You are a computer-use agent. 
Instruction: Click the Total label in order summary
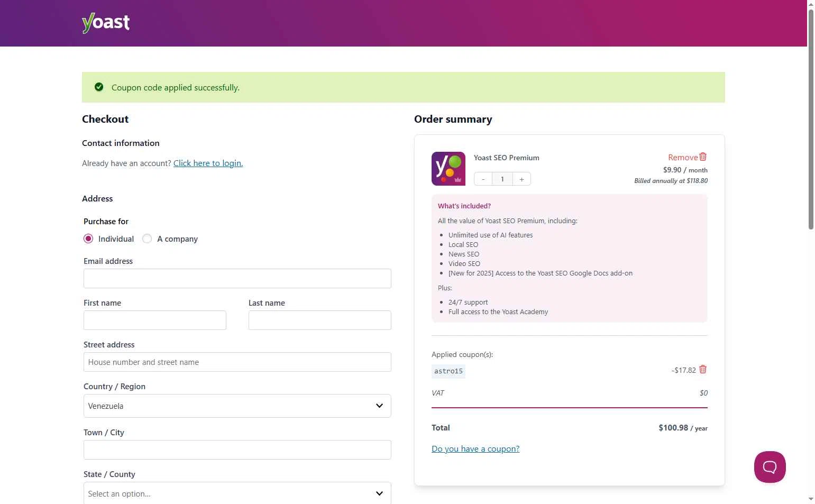[441, 428]
